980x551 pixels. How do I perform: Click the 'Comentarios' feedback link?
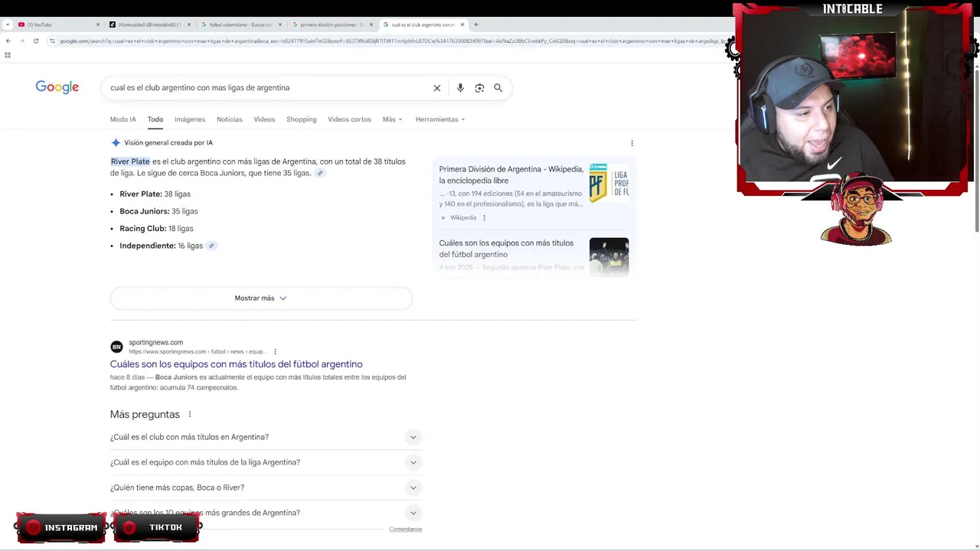point(405,530)
